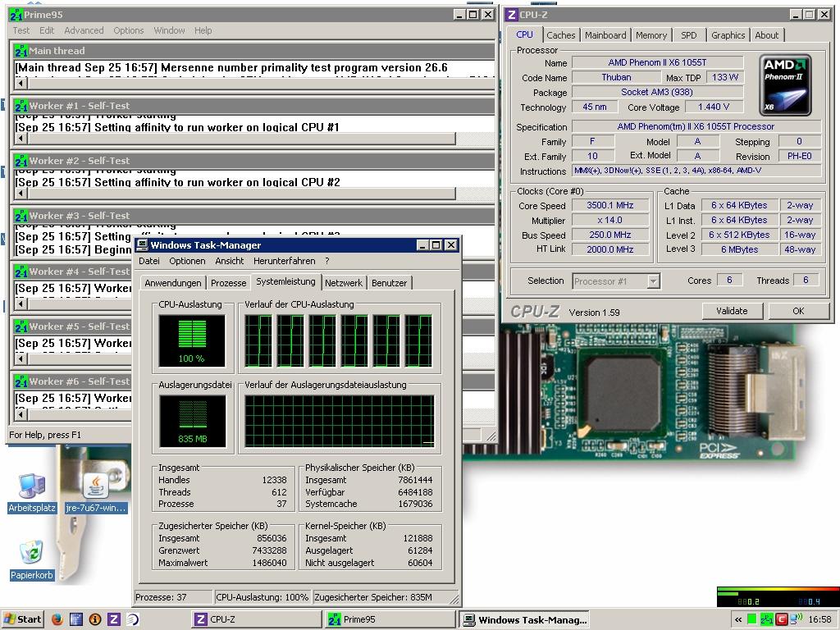Open the Options menu in Prime95
This screenshot has height=630, width=840.
[x=129, y=30]
